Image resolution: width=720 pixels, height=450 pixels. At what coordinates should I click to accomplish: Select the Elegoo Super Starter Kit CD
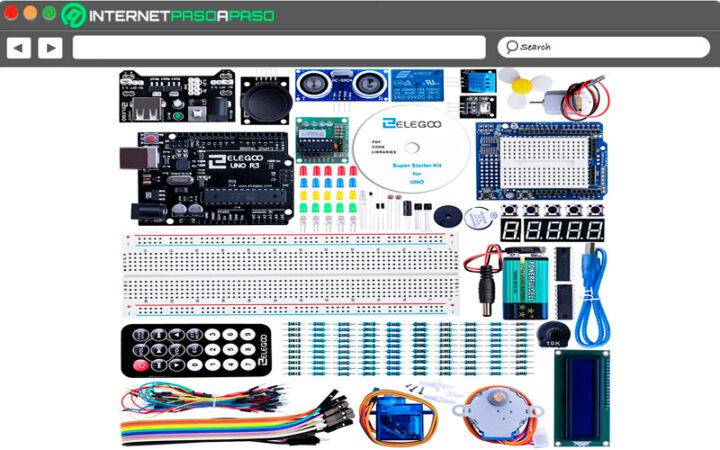click(412, 148)
